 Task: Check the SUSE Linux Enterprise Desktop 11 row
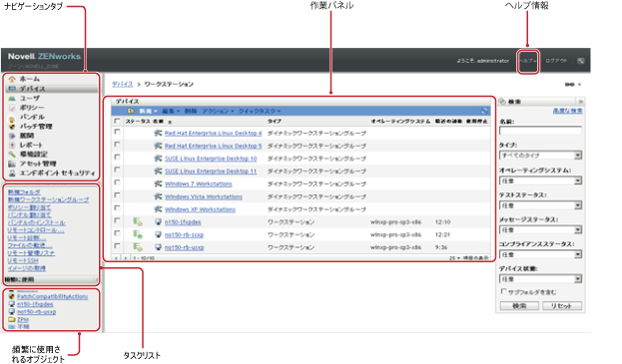pyautogui.click(x=117, y=170)
